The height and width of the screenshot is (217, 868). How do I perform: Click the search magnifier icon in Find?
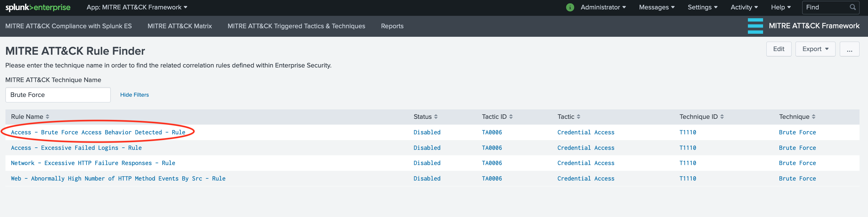pos(853,7)
